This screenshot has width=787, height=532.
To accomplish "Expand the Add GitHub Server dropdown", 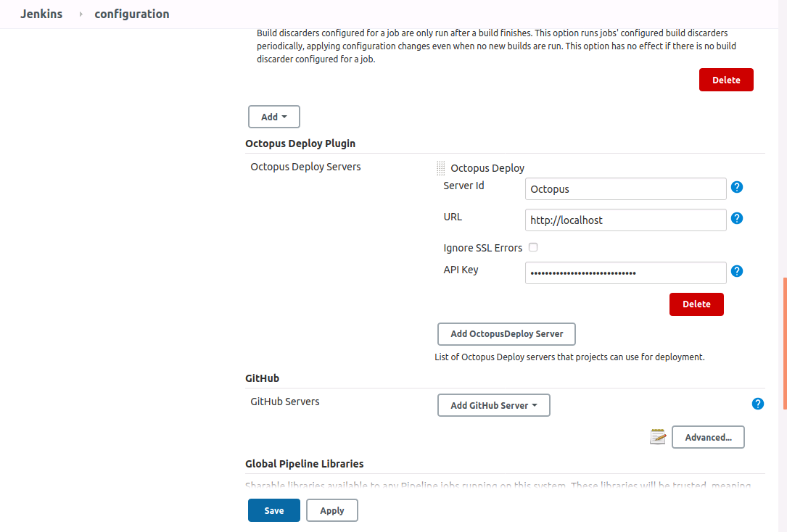I will pos(494,405).
